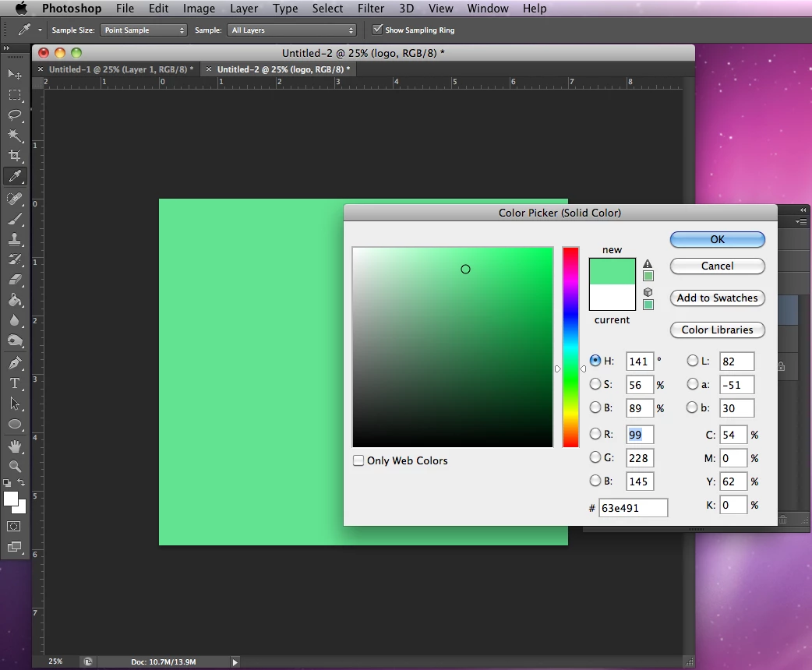812x670 pixels.
Task: Open Color Libraries
Action: [x=717, y=330]
